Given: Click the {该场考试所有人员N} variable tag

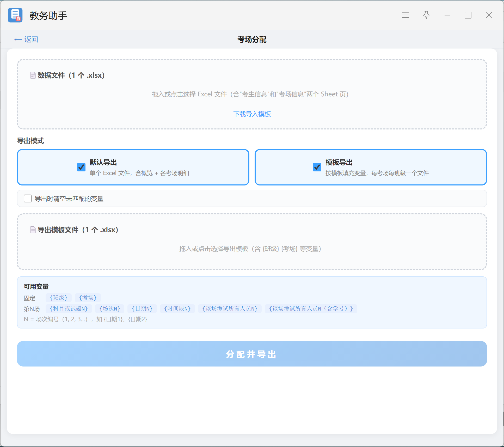Looking at the screenshot, I should 230,309.
